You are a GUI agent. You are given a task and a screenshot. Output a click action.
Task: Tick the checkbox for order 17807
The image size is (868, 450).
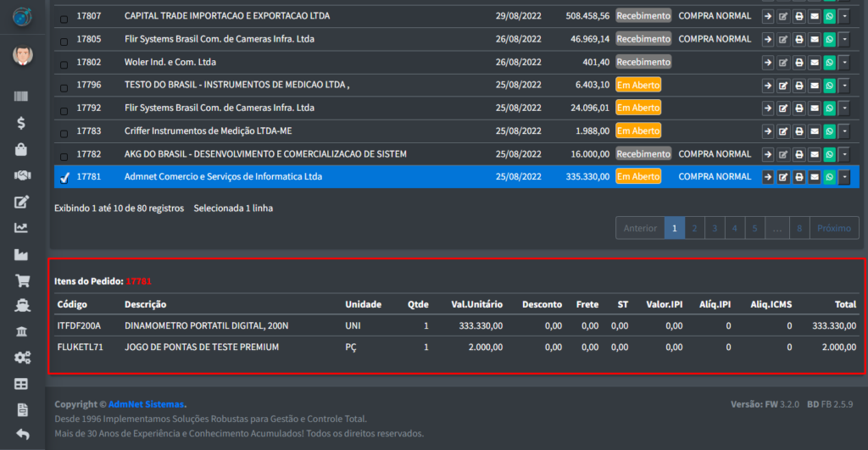64,16
